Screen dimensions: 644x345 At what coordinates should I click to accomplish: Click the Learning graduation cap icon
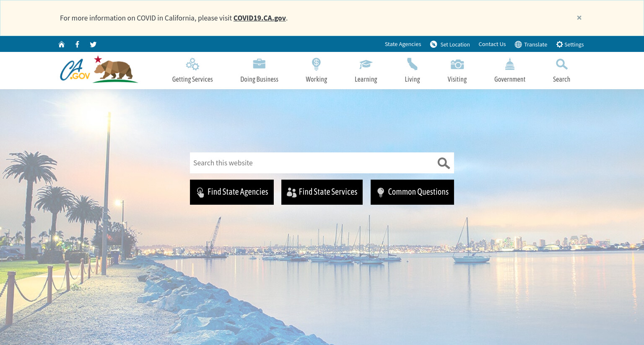(x=366, y=64)
